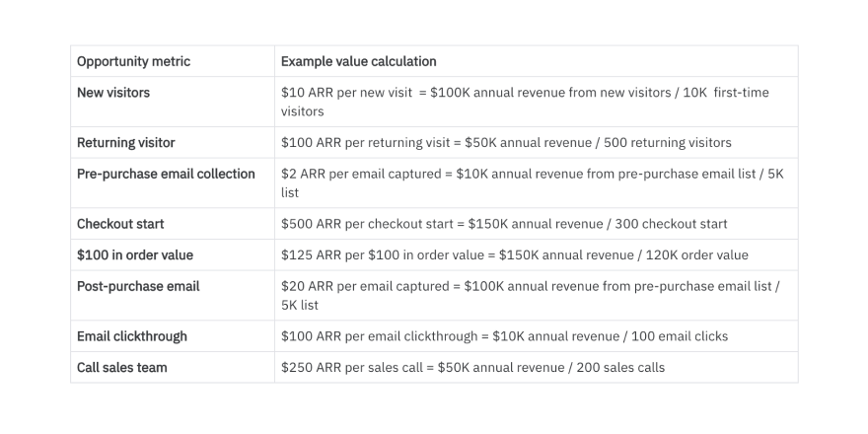Image resolution: width=868 pixels, height=434 pixels.
Task: Click the $2 ARR per email captured text
Action: tap(533, 174)
